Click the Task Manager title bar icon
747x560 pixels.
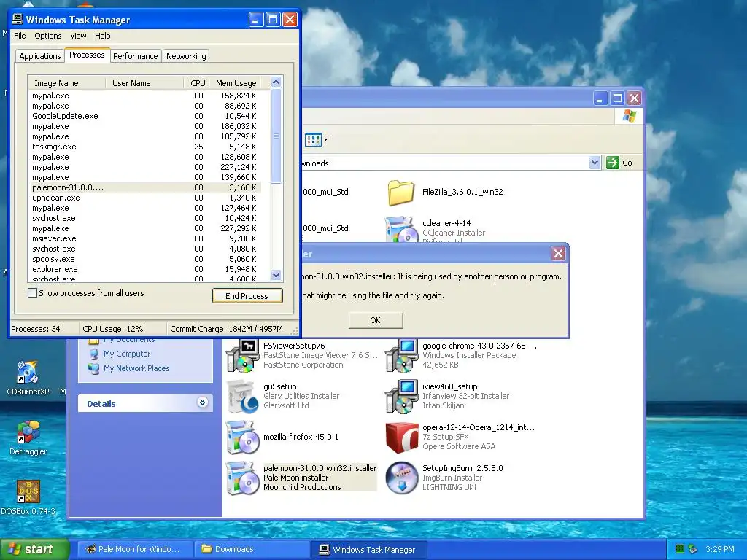(18, 20)
